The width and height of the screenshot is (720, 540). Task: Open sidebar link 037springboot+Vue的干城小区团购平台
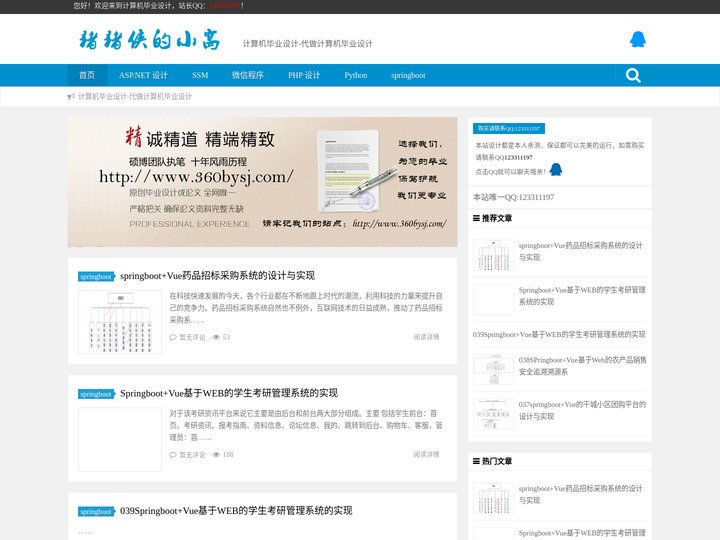582,411
